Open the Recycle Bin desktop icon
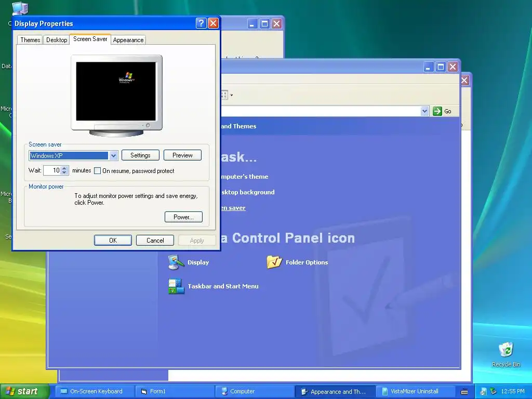This screenshot has height=399, width=532. click(506, 354)
